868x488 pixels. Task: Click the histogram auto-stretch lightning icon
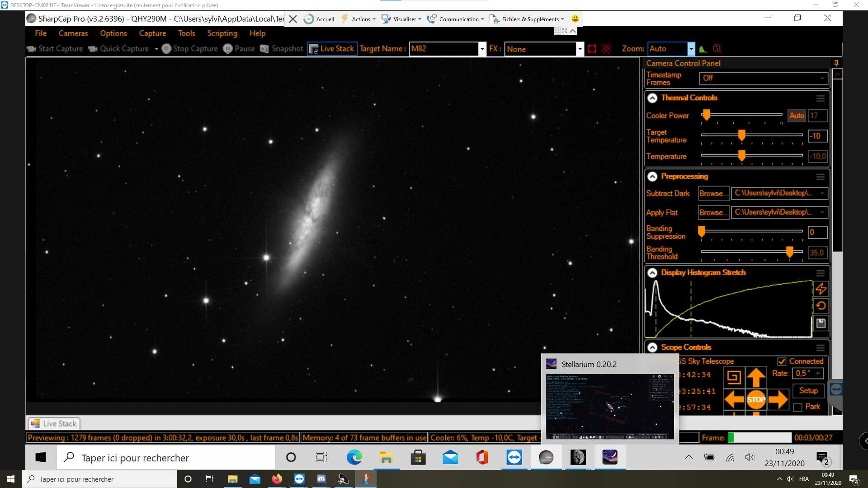pyautogui.click(x=821, y=289)
